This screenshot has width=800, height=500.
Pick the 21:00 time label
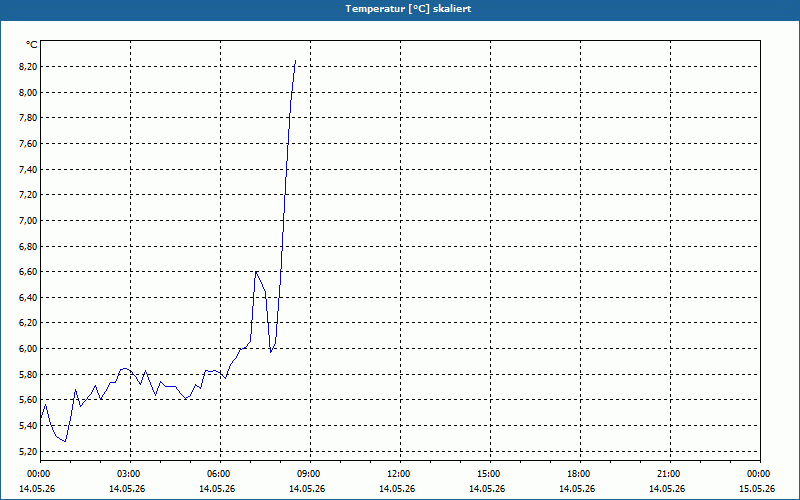670,474
